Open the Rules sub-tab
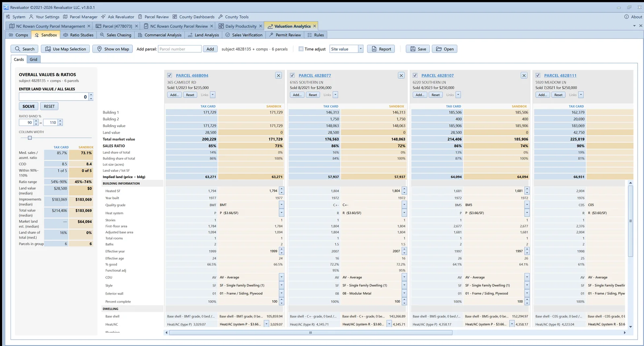Viewport: 644px width, 346px height. coord(316,35)
